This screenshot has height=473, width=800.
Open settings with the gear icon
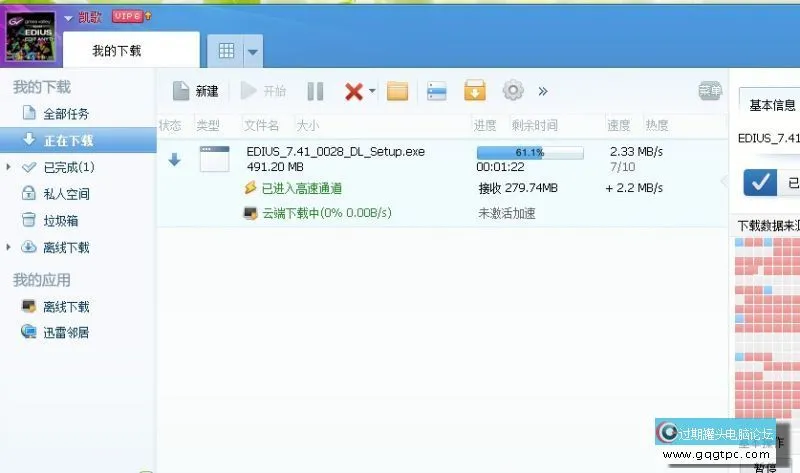click(513, 90)
